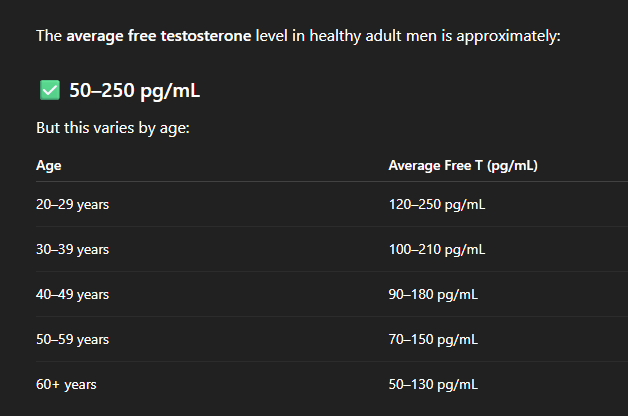Click the 120–250 pg/mL value
Screen dimensions: 628x416
437,205
